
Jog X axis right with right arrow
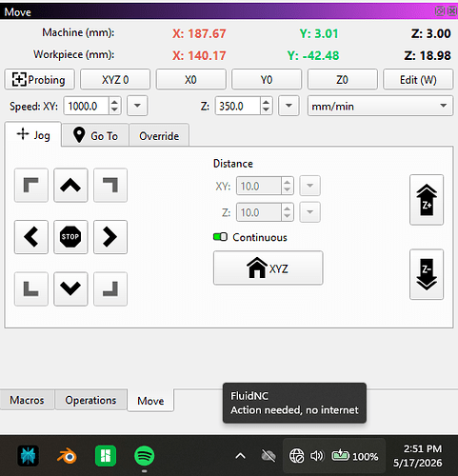click(x=110, y=237)
